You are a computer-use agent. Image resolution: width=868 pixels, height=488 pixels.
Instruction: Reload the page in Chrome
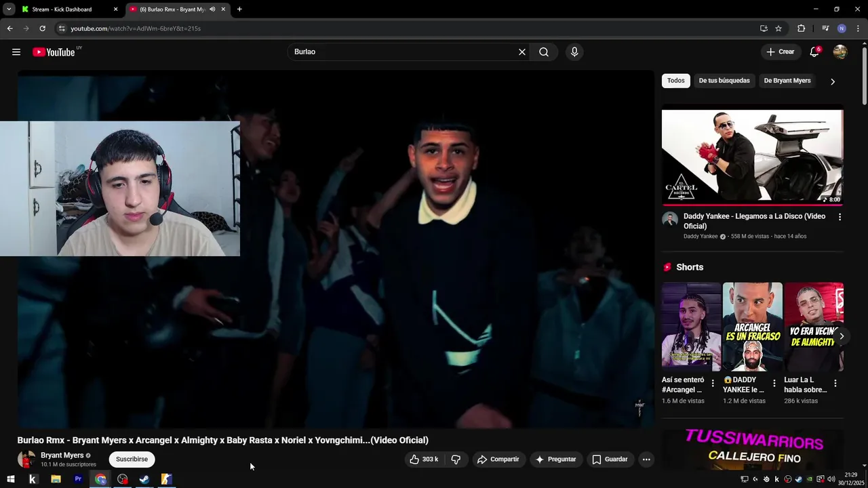point(42,28)
